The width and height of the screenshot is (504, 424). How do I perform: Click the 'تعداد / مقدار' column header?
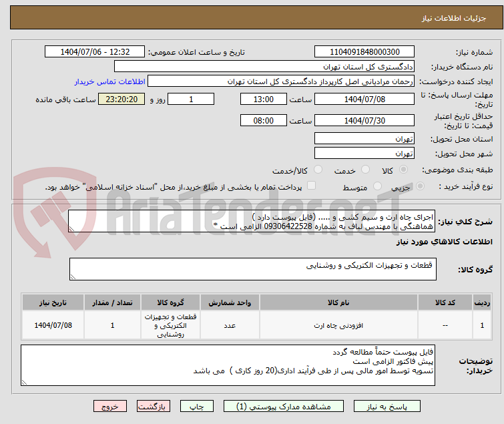click(x=112, y=302)
